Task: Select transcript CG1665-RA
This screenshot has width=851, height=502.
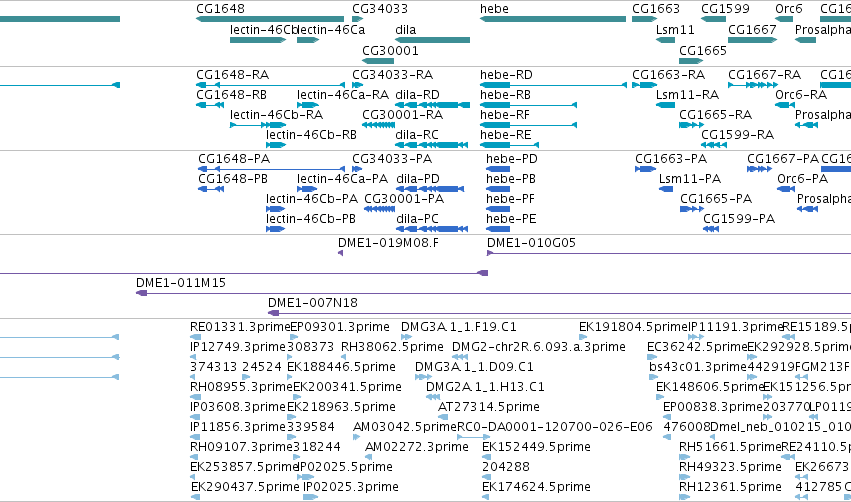Action: 691,125
